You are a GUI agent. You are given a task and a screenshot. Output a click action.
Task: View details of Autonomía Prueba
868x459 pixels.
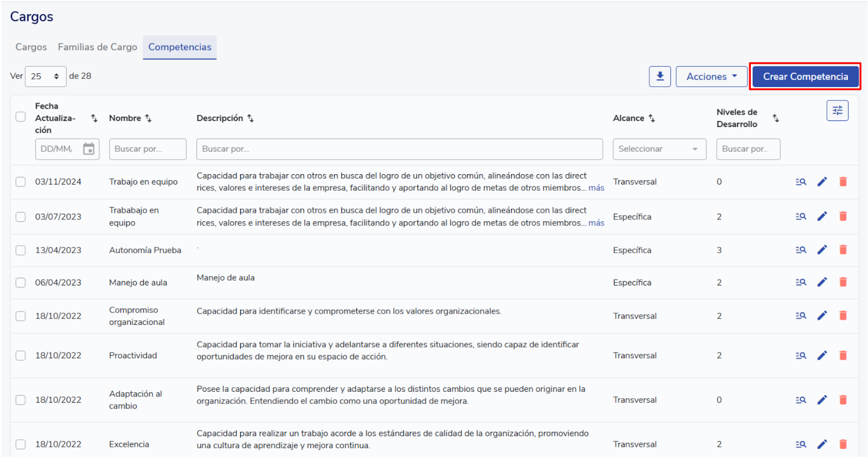pyautogui.click(x=801, y=250)
